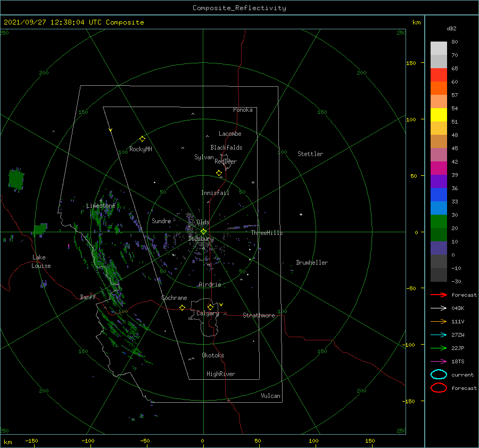Click the Stettler city label
Screen dimensions: 479x448
click(310, 154)
